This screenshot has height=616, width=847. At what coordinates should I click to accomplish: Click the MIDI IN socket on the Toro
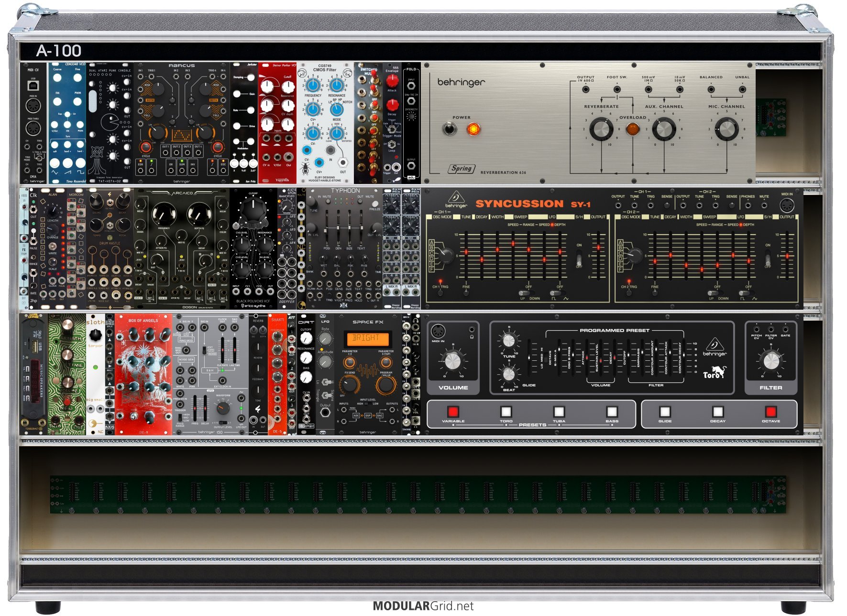(438, 331)
